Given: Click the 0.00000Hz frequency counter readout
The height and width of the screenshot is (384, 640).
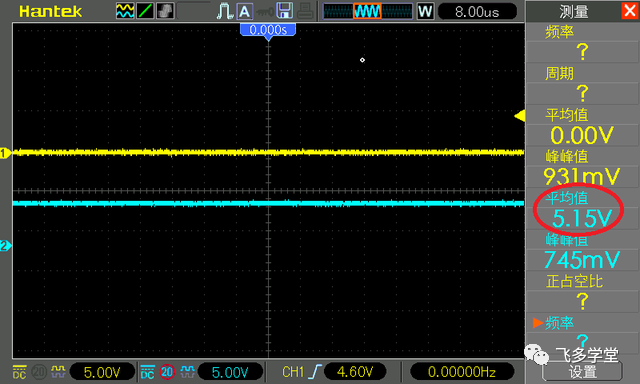Looking at the screenshot, I should click(462, 372).
